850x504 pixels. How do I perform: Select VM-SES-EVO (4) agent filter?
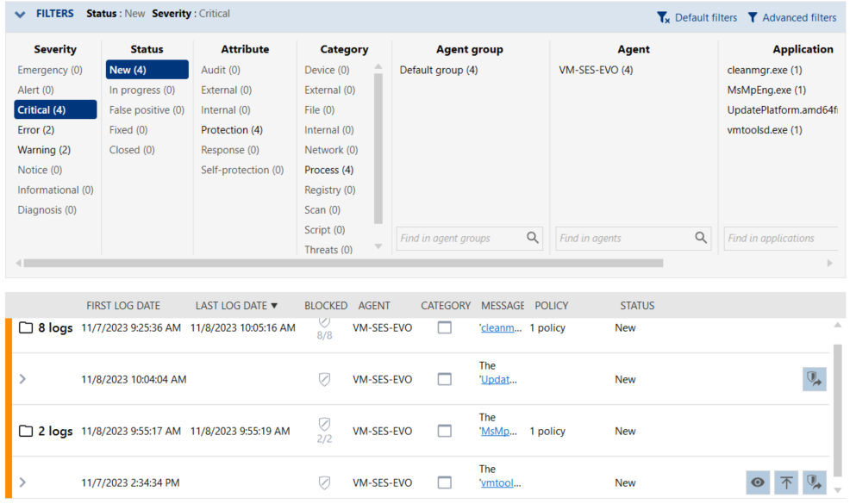pos(596,70)
